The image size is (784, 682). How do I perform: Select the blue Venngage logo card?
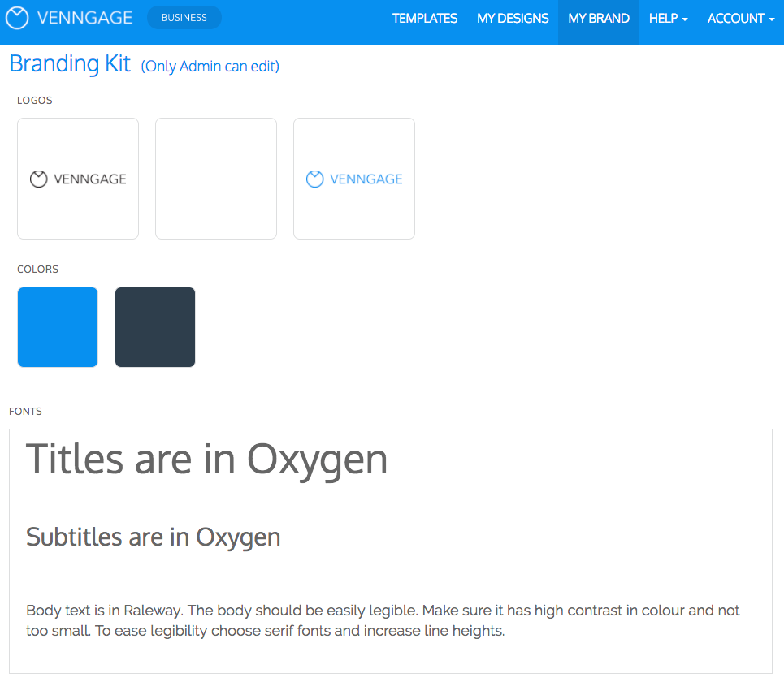[354, 179]
